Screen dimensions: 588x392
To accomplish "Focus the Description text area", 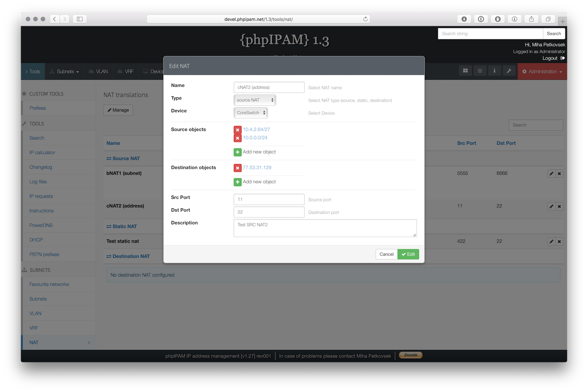I will pyautogui.click(x=325, y=228).
